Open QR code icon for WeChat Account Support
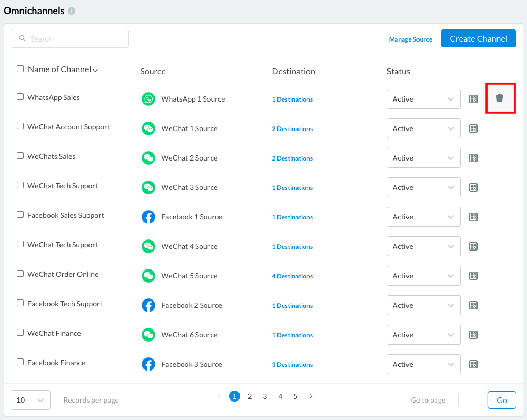 473,129
